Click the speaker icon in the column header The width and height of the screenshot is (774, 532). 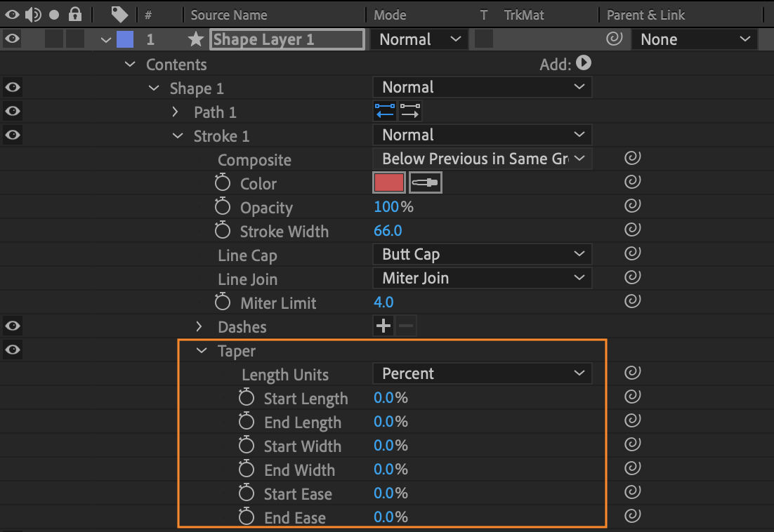[32, 15]
